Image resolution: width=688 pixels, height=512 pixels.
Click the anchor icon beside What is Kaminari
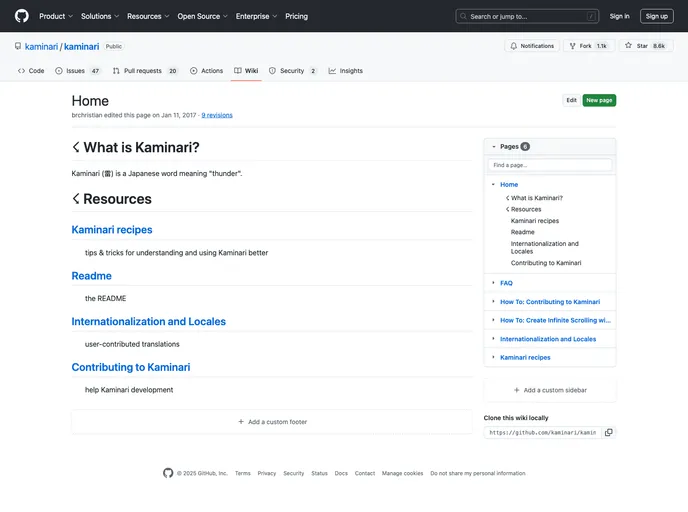click(76, 147)
